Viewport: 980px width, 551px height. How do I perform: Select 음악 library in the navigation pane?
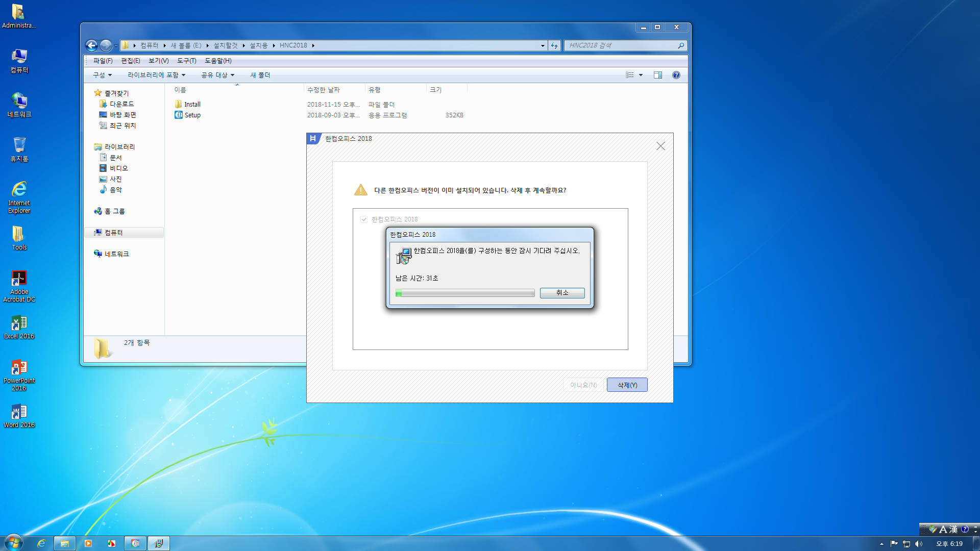point(111,190)
